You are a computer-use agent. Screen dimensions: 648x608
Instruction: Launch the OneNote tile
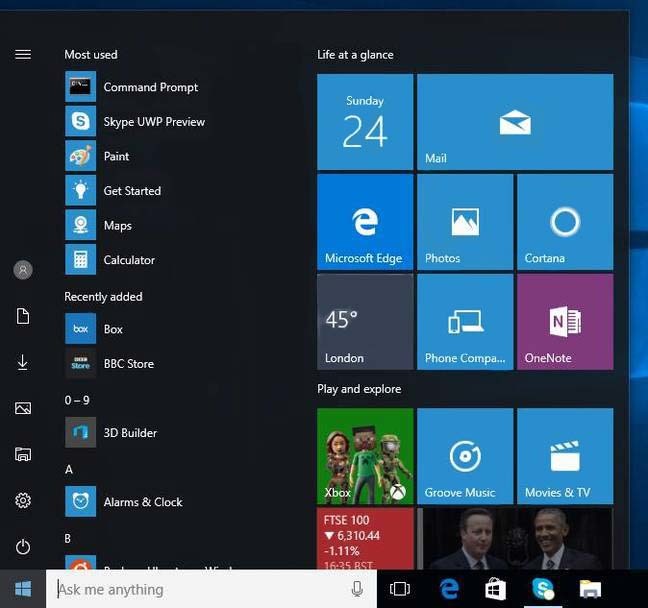coord(565,322)
